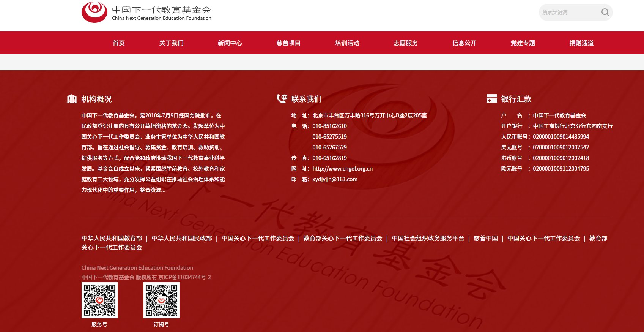Open the 慈善中国 footer link

click(x=485, y=238)
